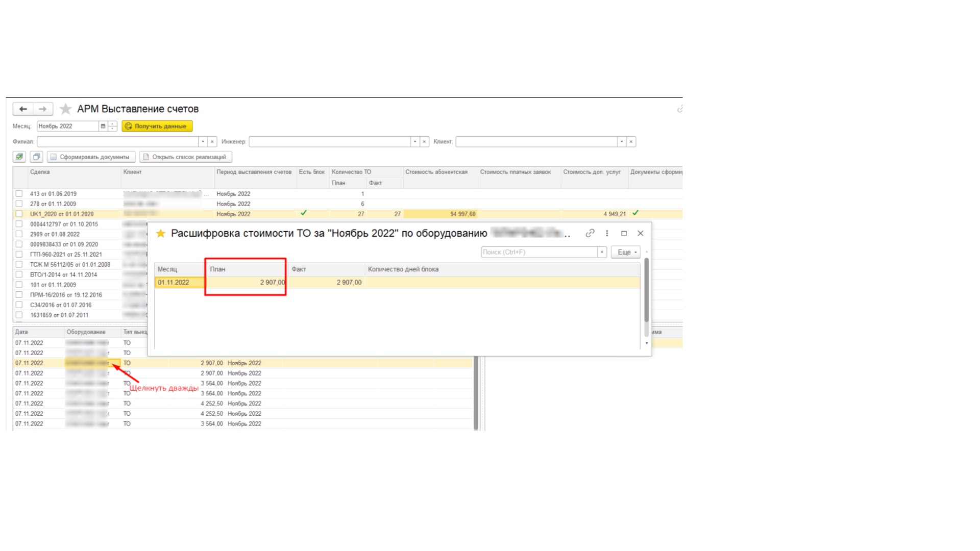
Task: Clear the dialog search field
Action: 602,252
